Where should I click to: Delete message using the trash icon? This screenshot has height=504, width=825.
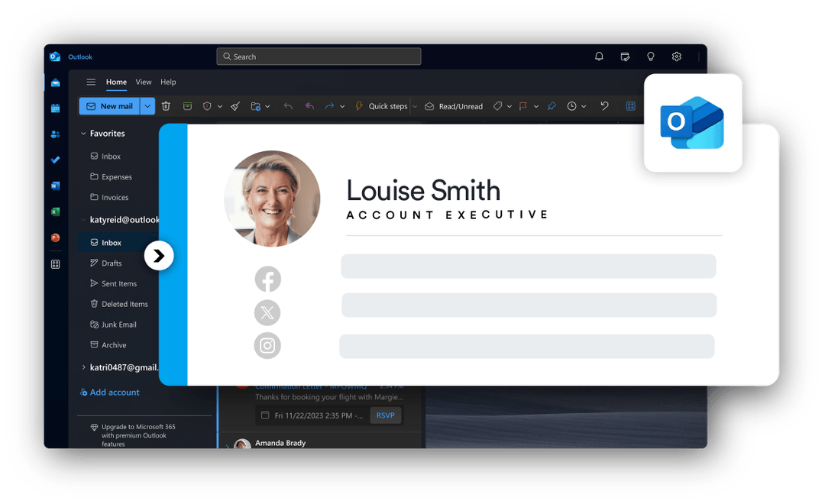166,106
